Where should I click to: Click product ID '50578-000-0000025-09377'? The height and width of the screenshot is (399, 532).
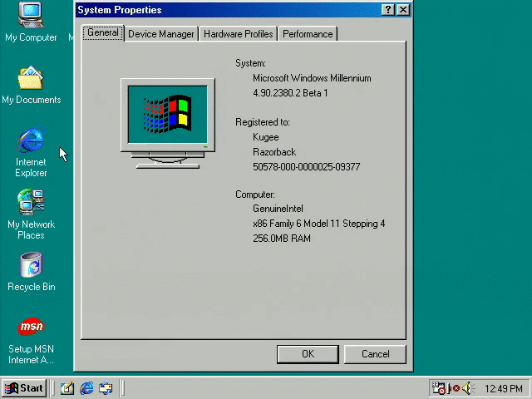[307, 167]
